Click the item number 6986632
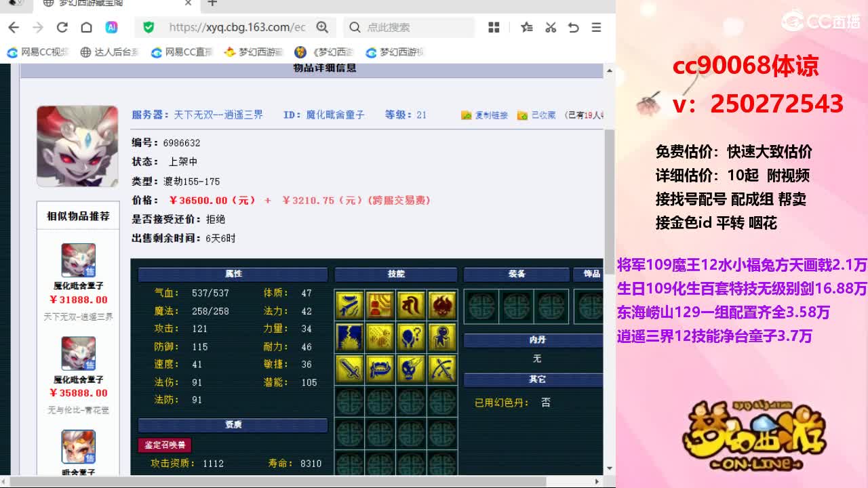This screenshot has height=488, width=868. pos(182,143)
